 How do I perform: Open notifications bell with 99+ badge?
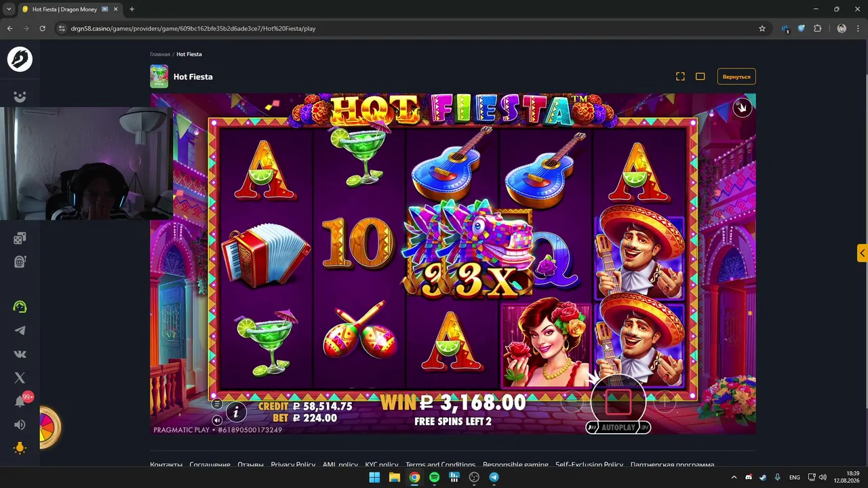(20, 401)
